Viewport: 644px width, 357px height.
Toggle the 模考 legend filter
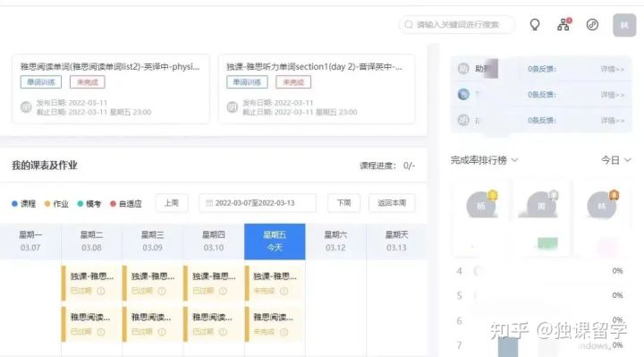89,204
